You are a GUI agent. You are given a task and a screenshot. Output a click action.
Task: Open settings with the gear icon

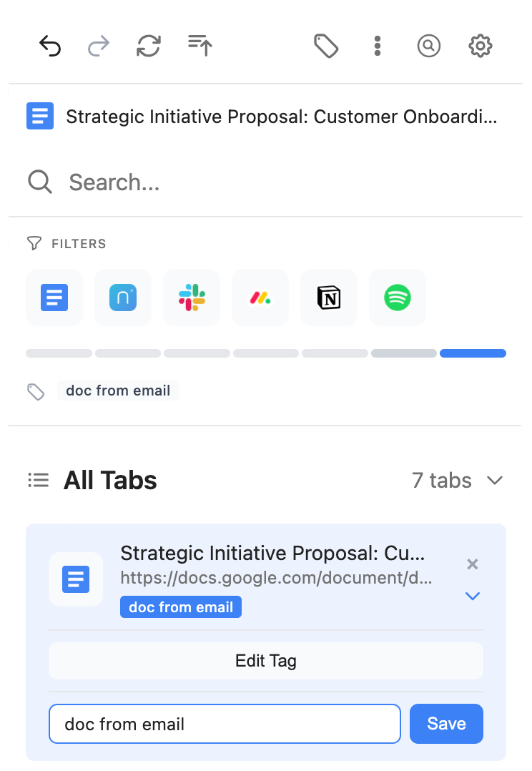pos(480,46)
